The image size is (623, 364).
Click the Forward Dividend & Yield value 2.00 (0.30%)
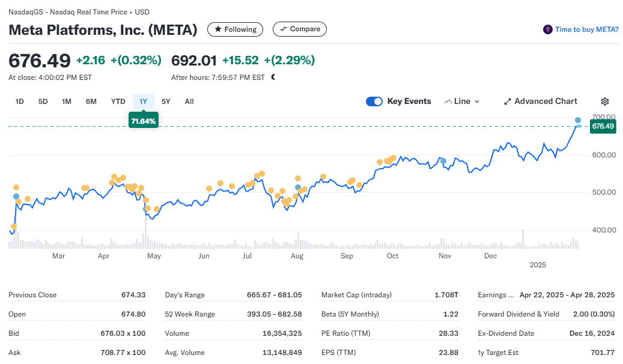coord(594,314)
